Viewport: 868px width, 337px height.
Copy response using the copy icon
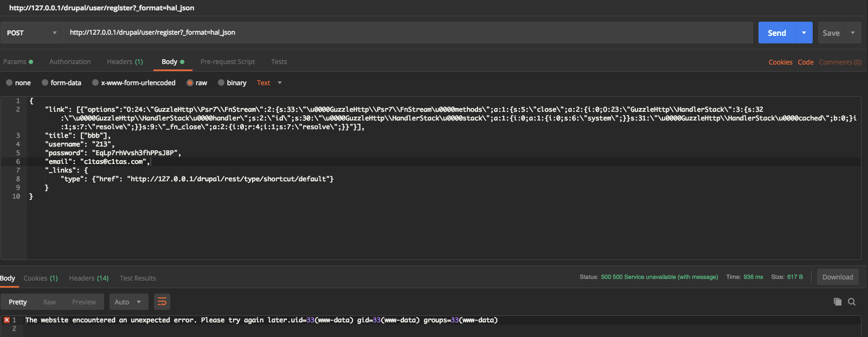pos(837,302)
